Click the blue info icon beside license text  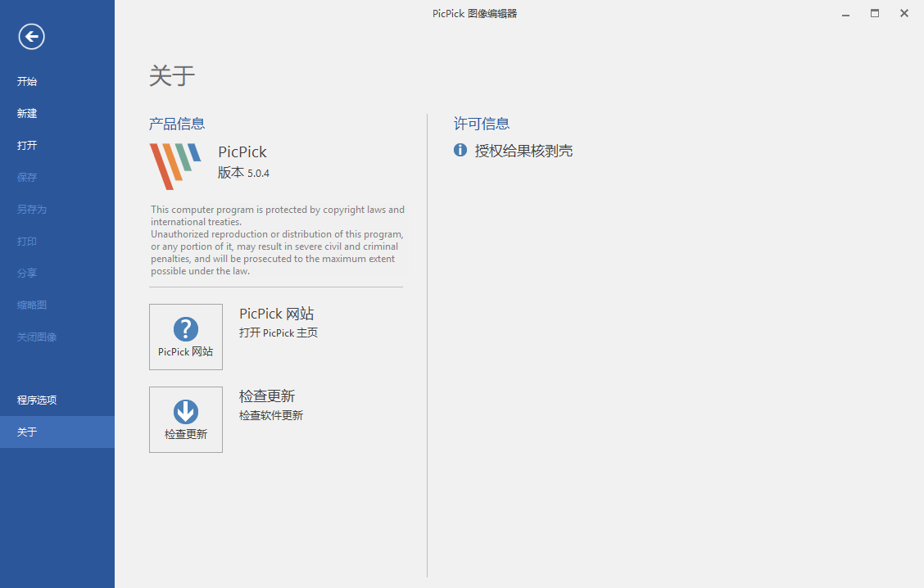point(460,150)
